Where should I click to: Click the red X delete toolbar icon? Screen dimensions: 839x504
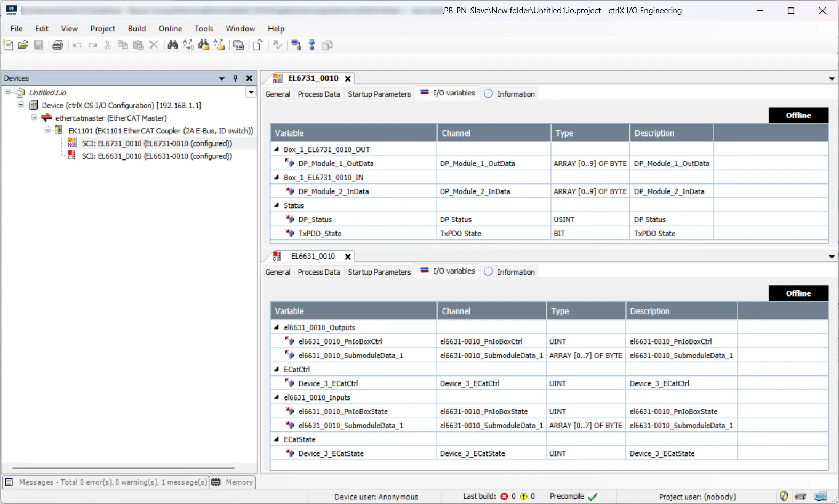point(154,45)
